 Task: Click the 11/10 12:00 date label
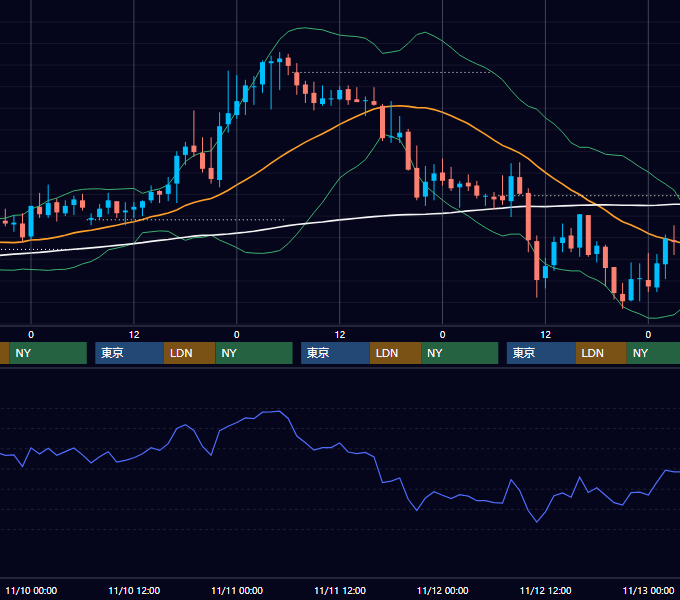[134, 590]
